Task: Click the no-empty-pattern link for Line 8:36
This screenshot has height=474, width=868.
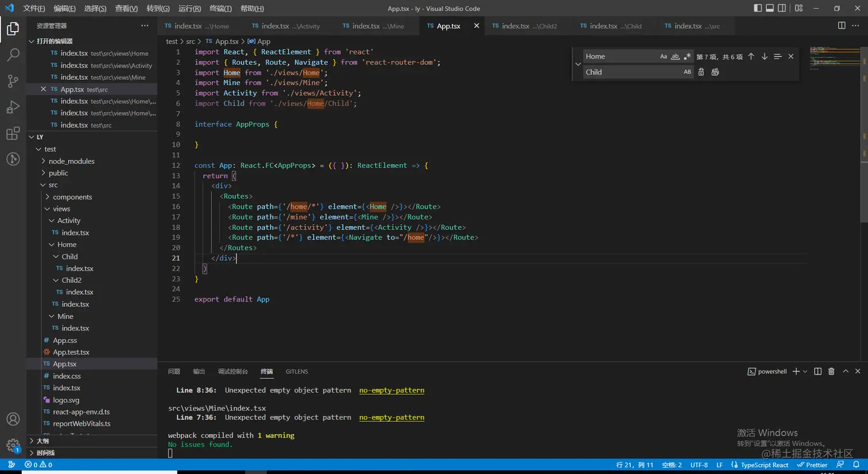Action: (x=392, y=390)
